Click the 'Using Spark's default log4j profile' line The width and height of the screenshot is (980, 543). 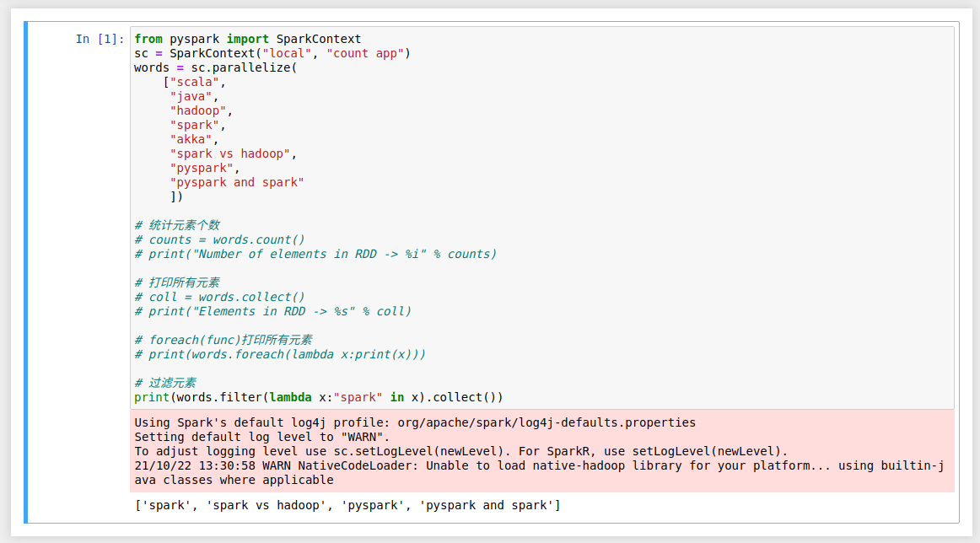point(415,423)
